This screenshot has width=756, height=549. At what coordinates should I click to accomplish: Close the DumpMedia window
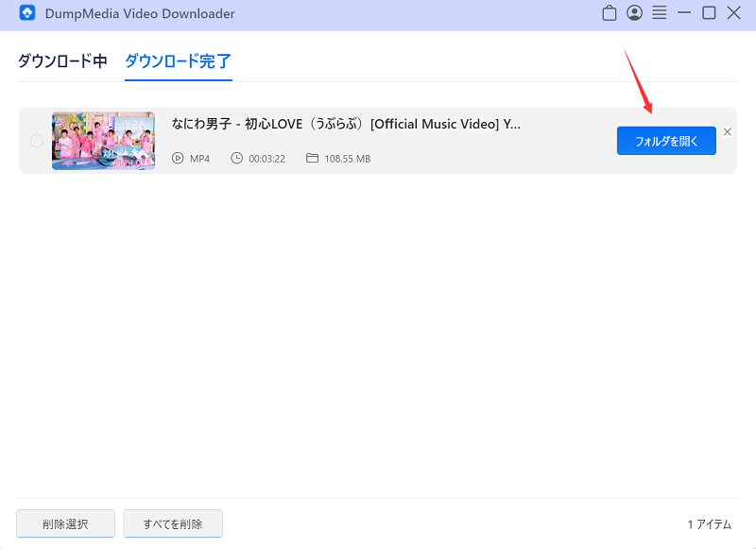click(734, 13)
